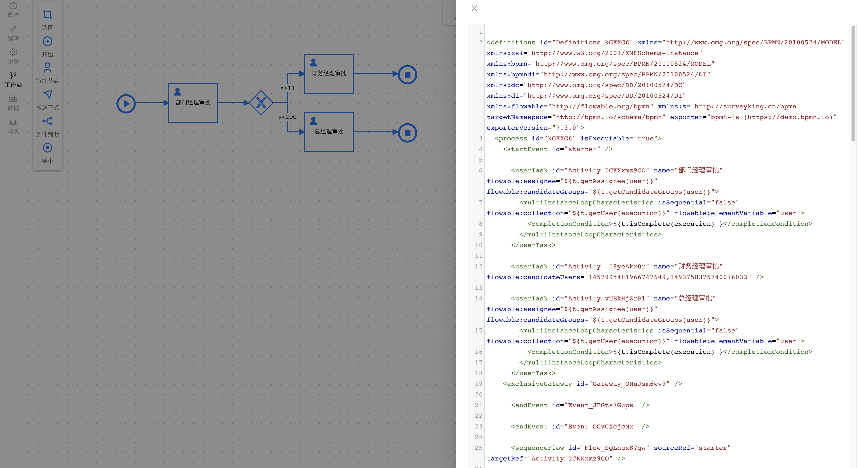Open the 数据 data panel

(13, 103)
